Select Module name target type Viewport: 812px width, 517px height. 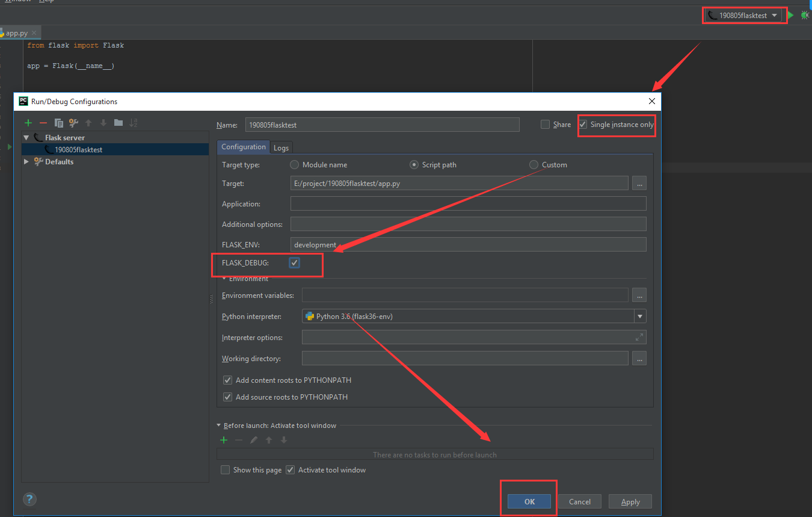(294, 165)
